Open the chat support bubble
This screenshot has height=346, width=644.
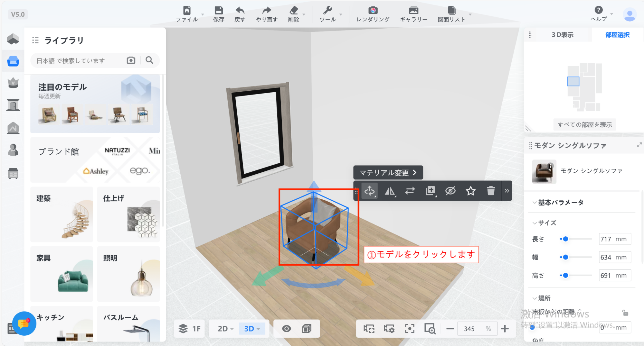pos(24,323)
